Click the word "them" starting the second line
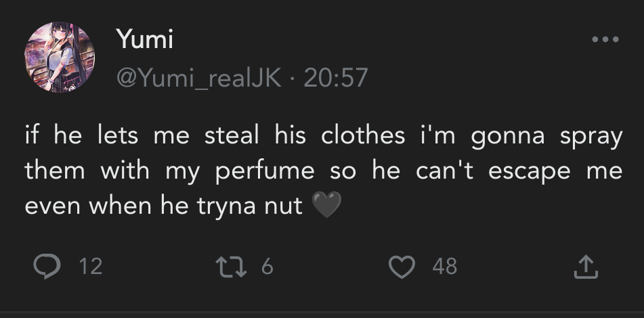 (53, 171)
